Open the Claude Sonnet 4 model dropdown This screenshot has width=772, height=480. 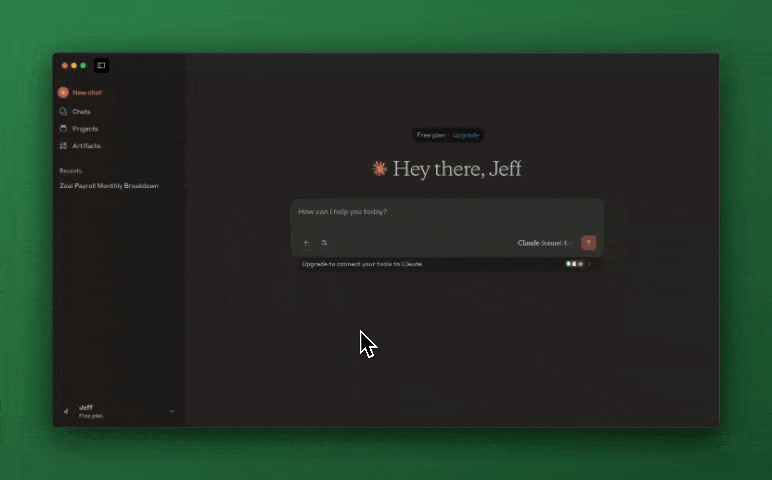(x=545, y=243)
